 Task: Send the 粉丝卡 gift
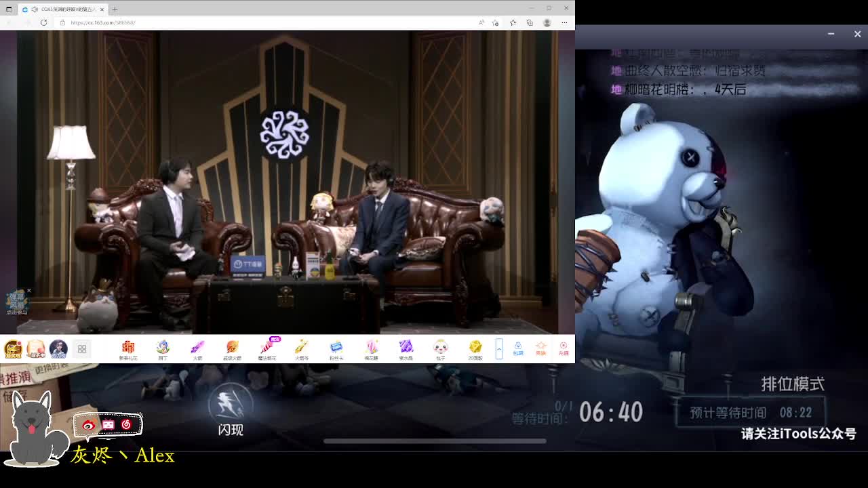(x=336, y=349)
